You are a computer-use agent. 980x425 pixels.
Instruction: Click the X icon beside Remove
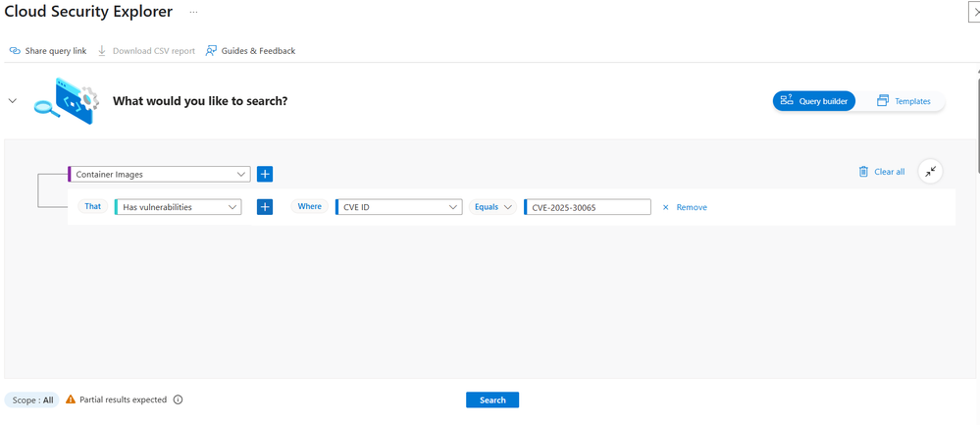click(x=666, y=207)
